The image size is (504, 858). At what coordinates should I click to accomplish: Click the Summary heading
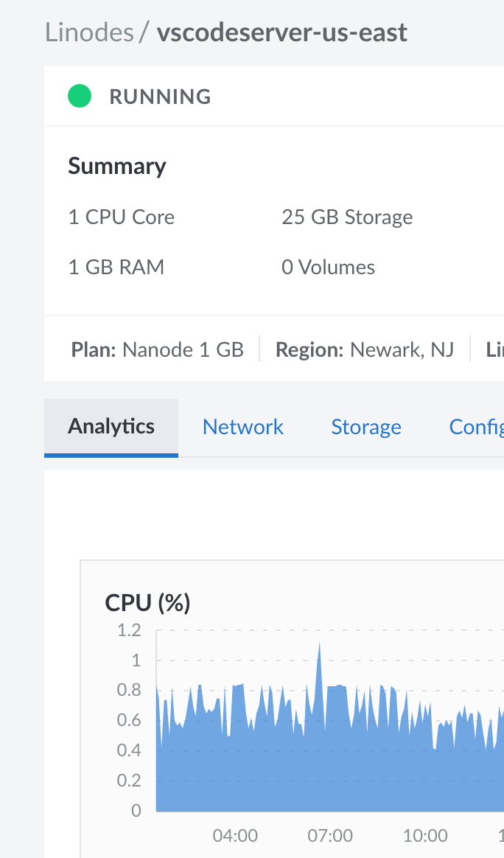(117, 167)
